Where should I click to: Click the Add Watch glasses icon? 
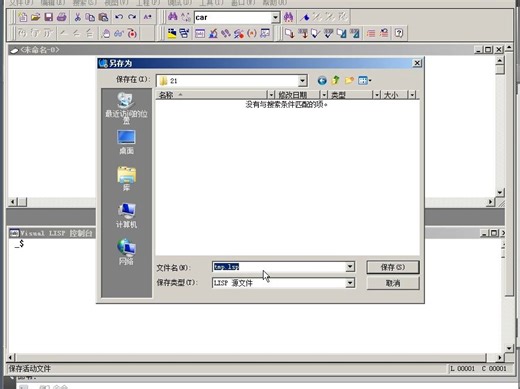coord(119,33)
